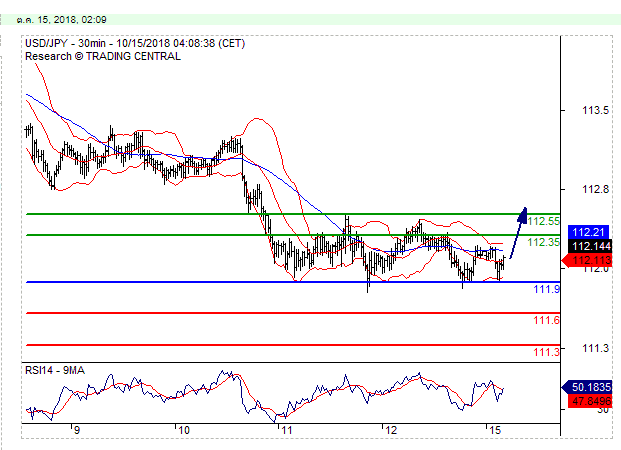Screen dimensions: 621x450
Task: Click the blue 112.21 price tag
Action: click(587, 232)
